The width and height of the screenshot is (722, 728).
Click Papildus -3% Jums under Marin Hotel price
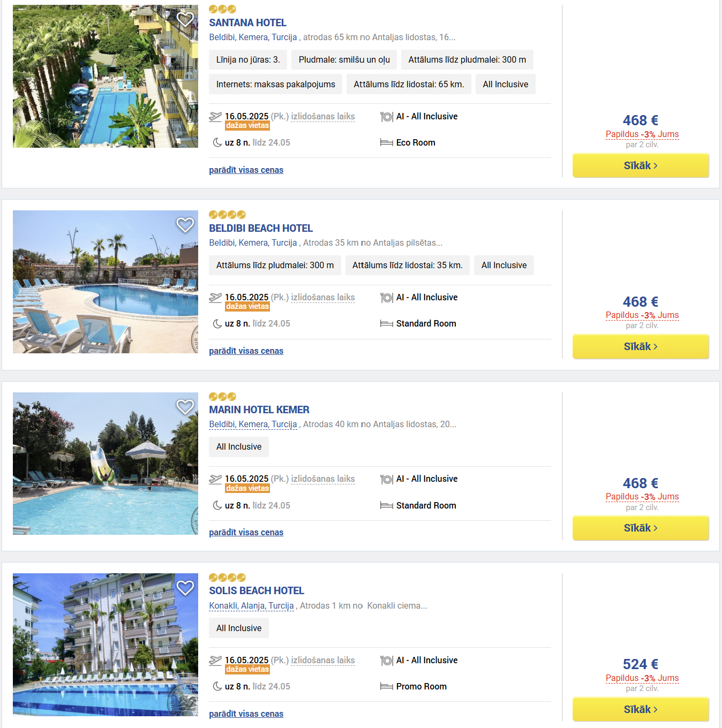[x=642, y=497]
